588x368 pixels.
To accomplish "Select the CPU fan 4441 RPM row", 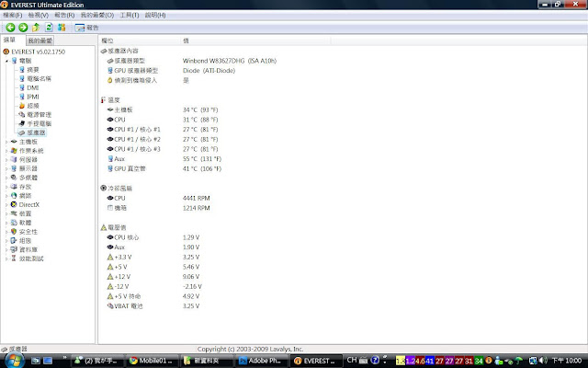I will (x=158, y=199).
